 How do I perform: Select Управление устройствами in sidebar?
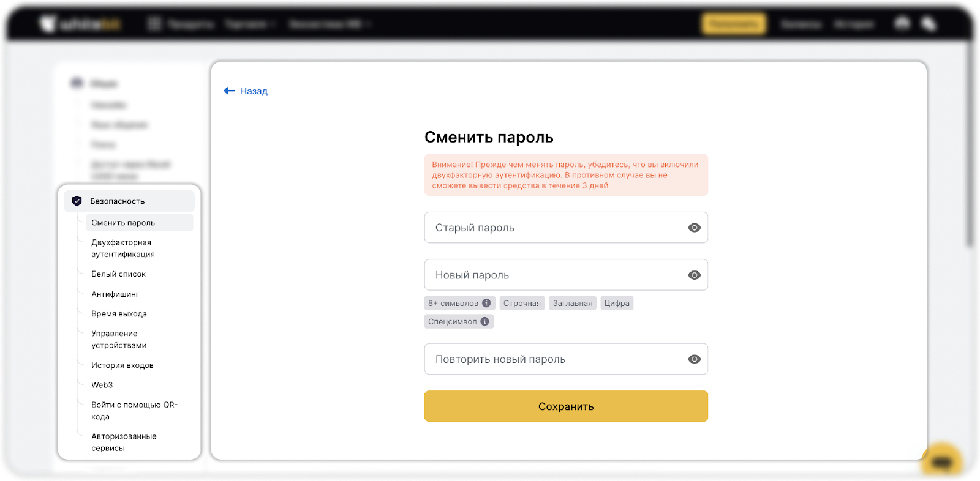pyautogui.click(x=119, y=340)
